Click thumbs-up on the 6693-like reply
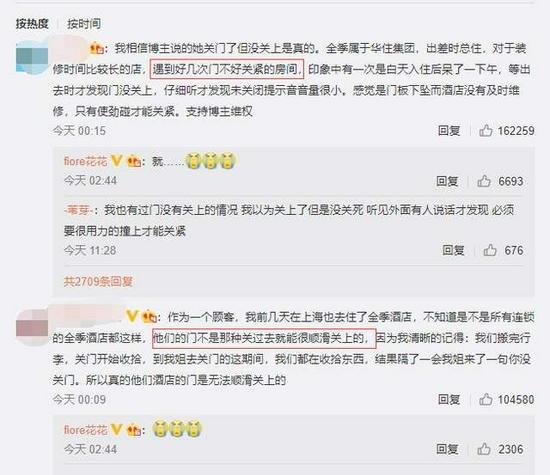 pos(484,181)
